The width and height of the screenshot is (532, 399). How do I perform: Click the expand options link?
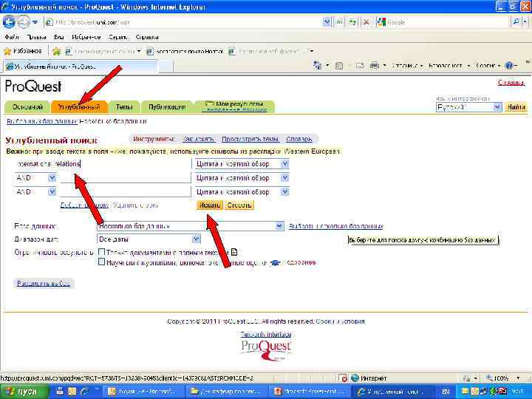pos(44,284)
